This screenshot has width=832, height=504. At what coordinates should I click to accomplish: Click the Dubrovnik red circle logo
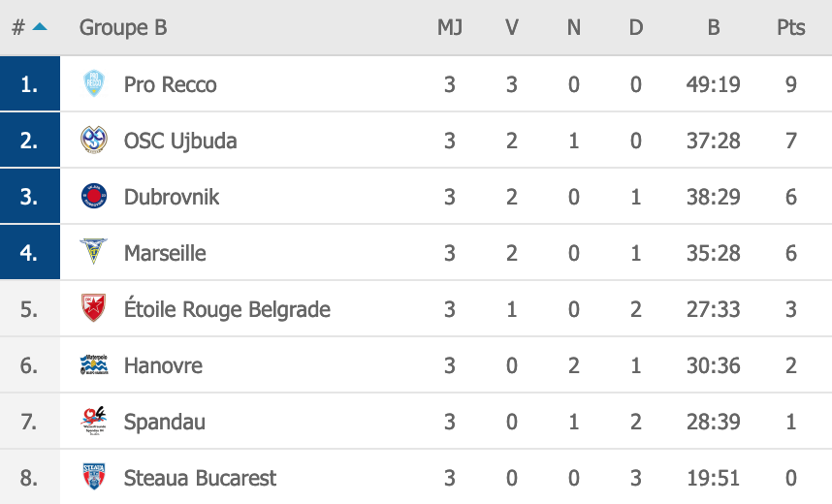[94, 197]
